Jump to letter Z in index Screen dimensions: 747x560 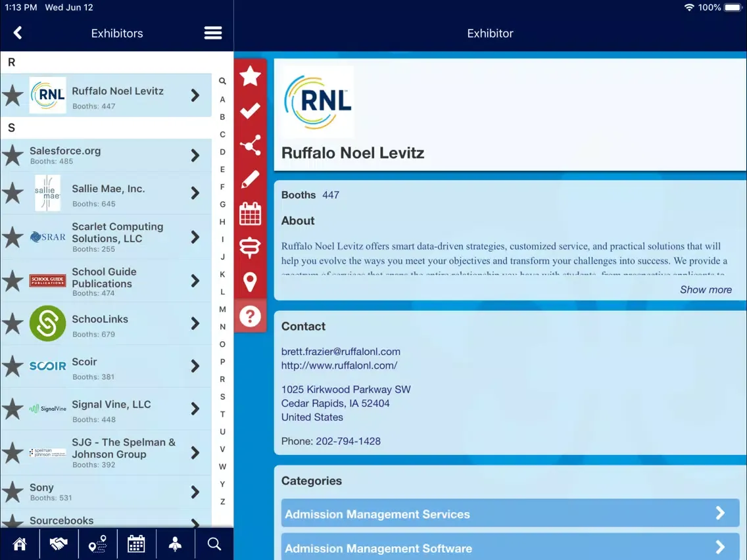tap(222, 502)
